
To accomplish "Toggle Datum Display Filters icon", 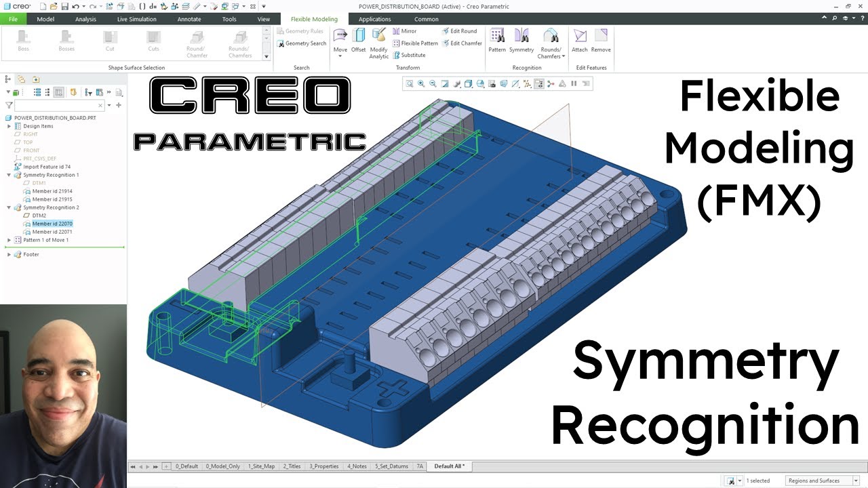I will click(x=527, y=84).
